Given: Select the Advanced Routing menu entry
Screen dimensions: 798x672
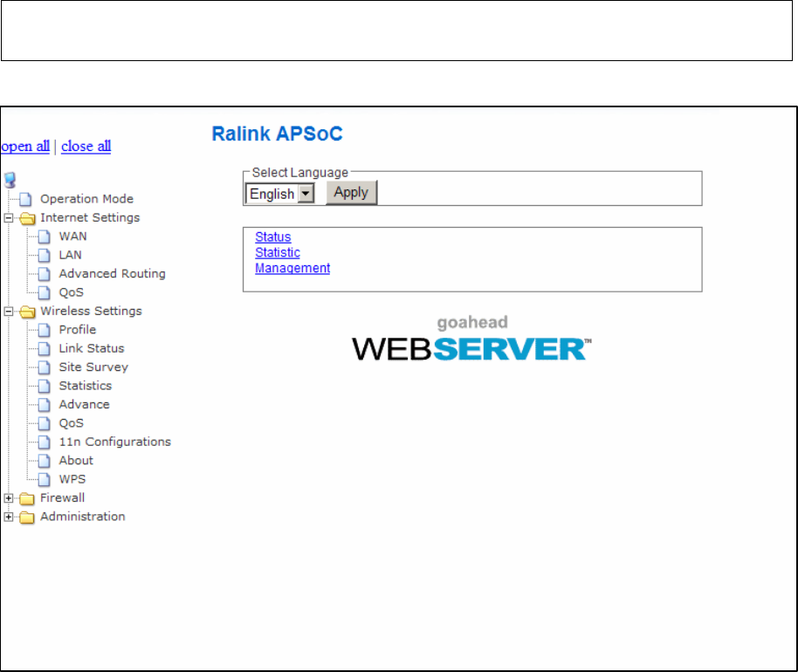Looking at the screenshot, I should [x=112, y=274].
